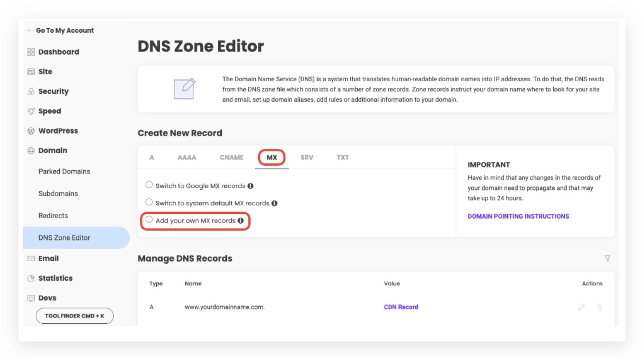Click the Email envelope icon

click(x=31, y=259)
